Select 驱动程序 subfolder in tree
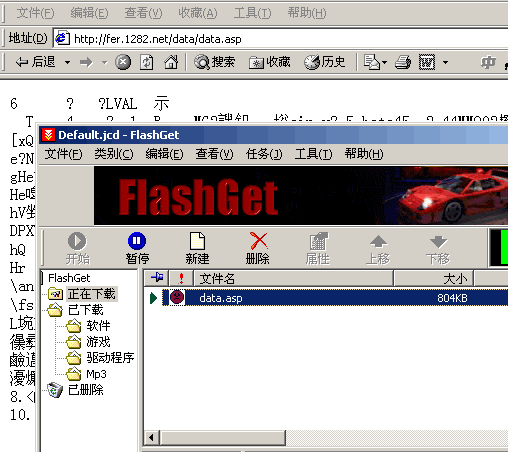 pyautogui.click(x=110, y=358)
